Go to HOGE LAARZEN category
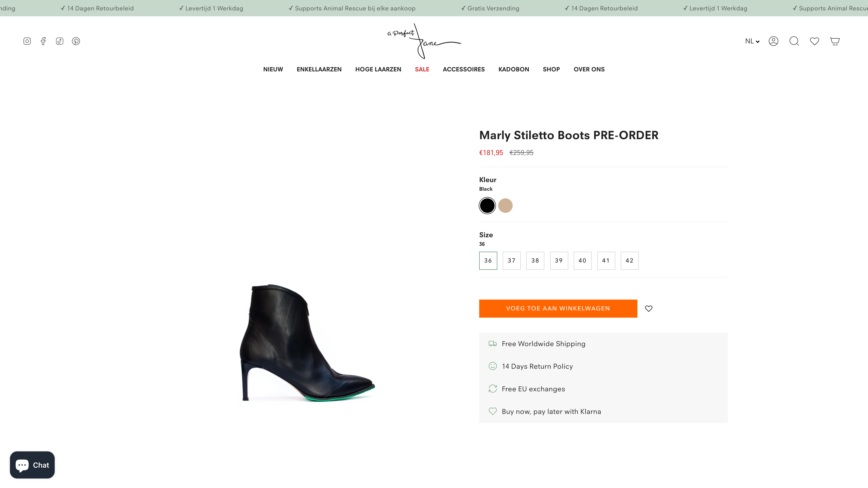The image size is (868, 488). click(378, 69)
